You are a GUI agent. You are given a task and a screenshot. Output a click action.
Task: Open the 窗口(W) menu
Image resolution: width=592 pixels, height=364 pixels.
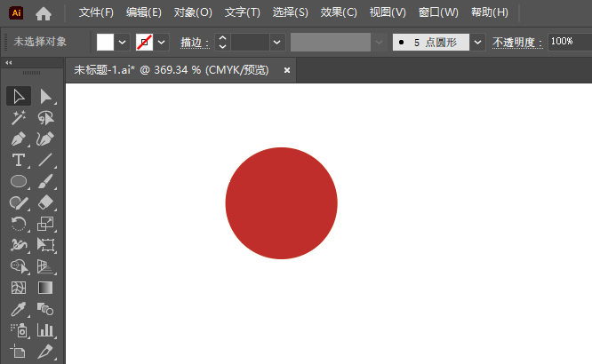(x=438, y=12)
